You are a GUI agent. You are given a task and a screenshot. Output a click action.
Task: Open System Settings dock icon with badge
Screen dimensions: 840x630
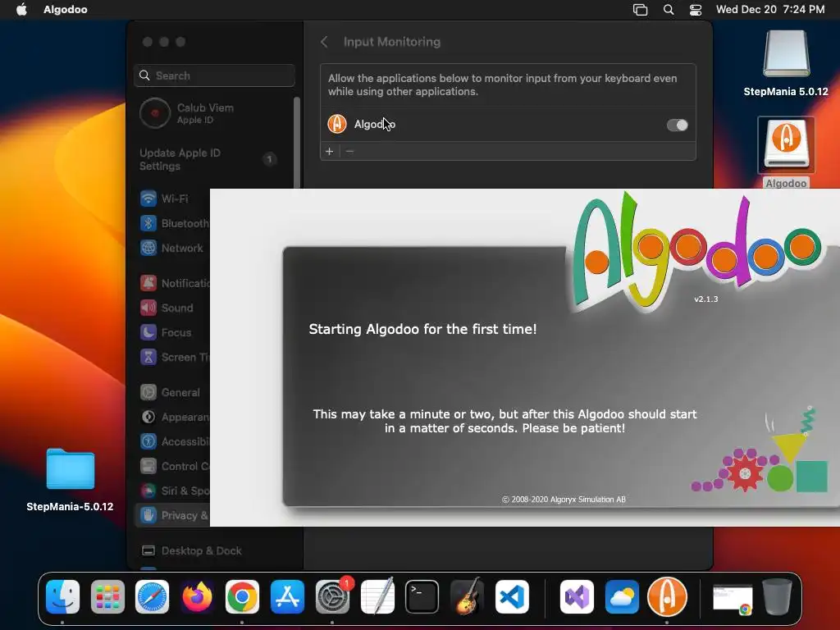332,596
